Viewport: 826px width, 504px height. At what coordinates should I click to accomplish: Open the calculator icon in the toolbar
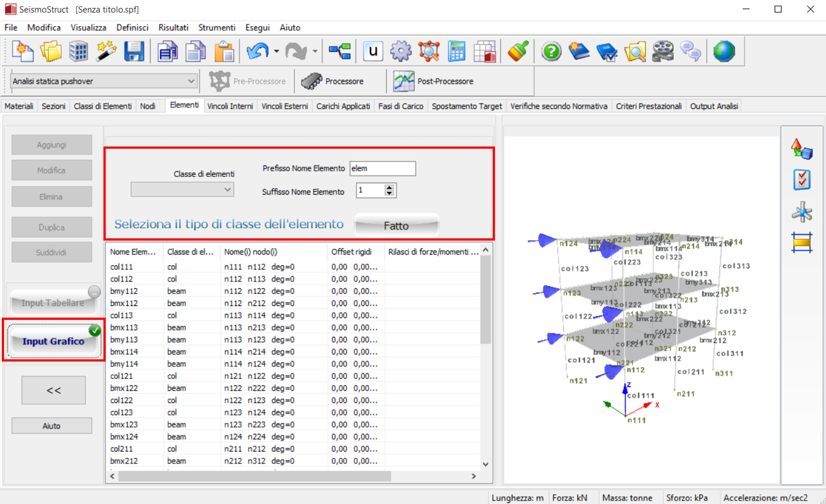tap(456, 52)
